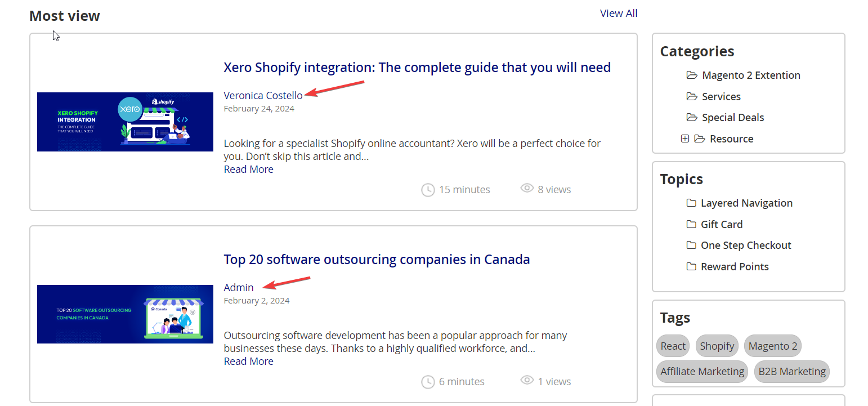Open the Xero Shopify integration article title

(x=417, y=68)
